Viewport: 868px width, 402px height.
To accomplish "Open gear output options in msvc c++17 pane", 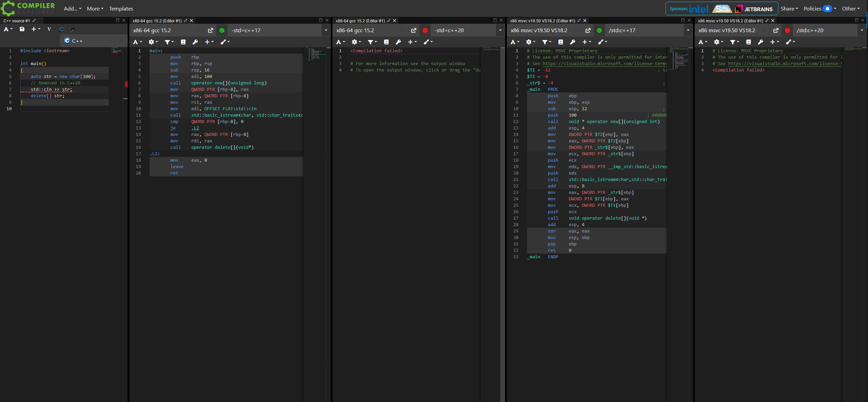I will click(x=530, y=42).
